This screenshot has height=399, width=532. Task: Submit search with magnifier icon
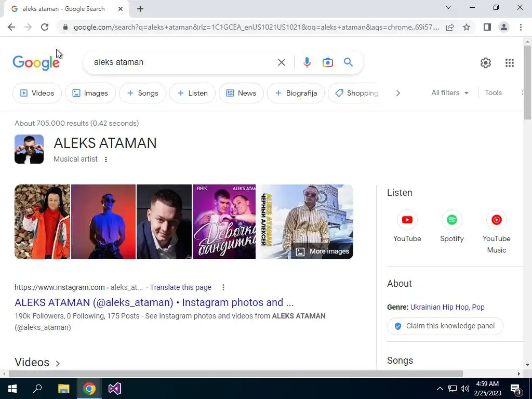[x=349, y=62]
